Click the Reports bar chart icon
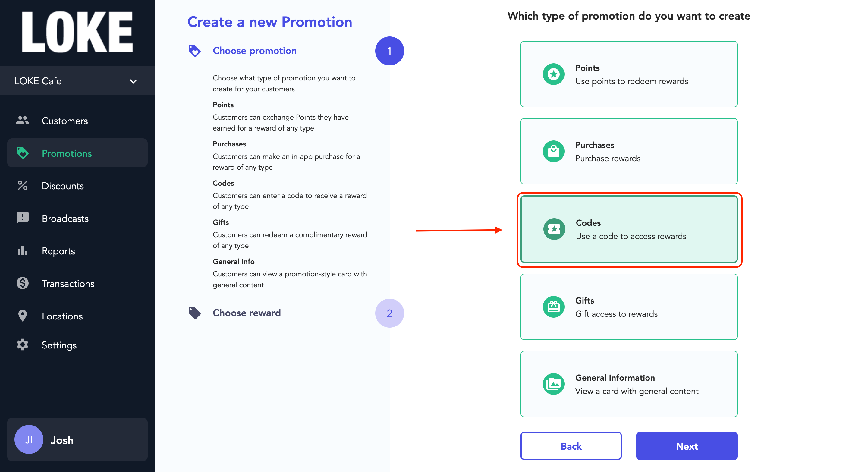868x472 pixels. click(x=22, y=251)
